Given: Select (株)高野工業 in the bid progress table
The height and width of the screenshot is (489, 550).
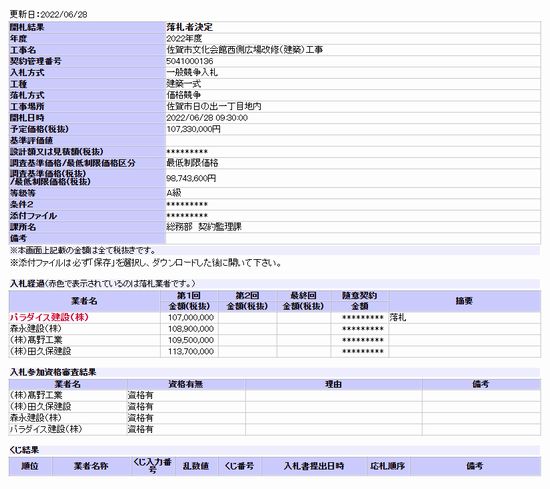Looking at the screenshot, I should 36,340.
